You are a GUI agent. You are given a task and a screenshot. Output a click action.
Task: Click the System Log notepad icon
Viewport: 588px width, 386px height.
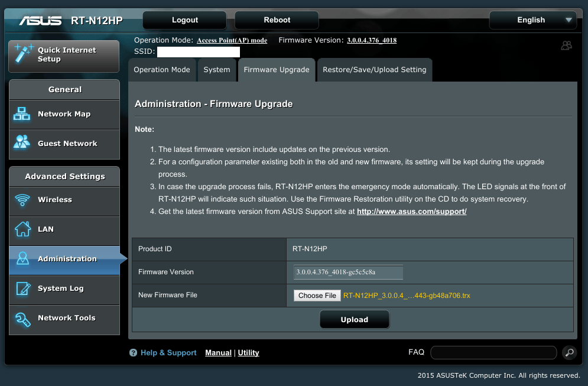point(23,288)
